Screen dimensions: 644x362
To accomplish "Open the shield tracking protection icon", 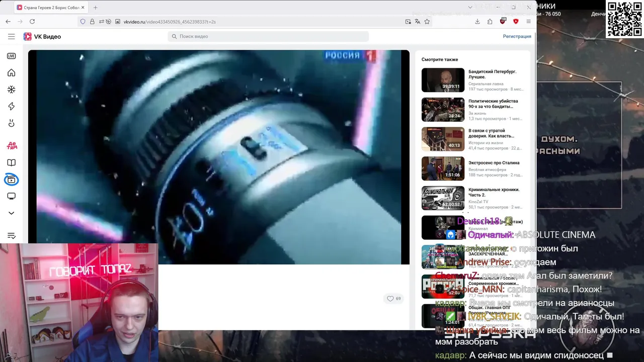I will point(83,22).
